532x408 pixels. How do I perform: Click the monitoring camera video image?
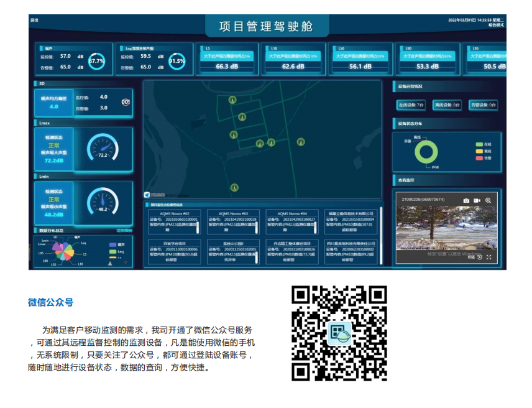click(x=446, y=228)
